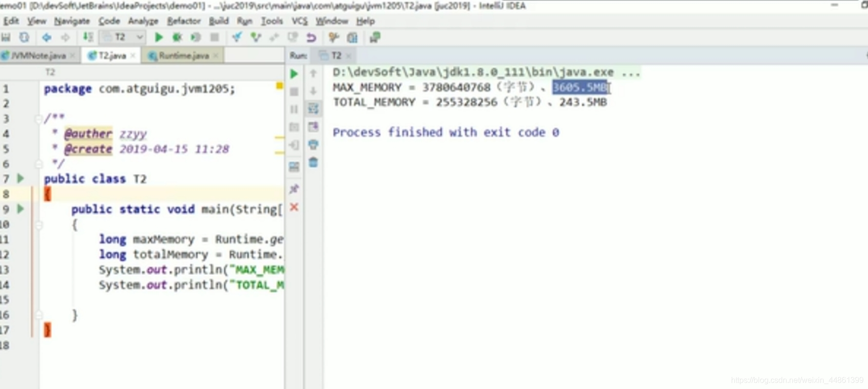Click the Build project icon

coord(88,38)
